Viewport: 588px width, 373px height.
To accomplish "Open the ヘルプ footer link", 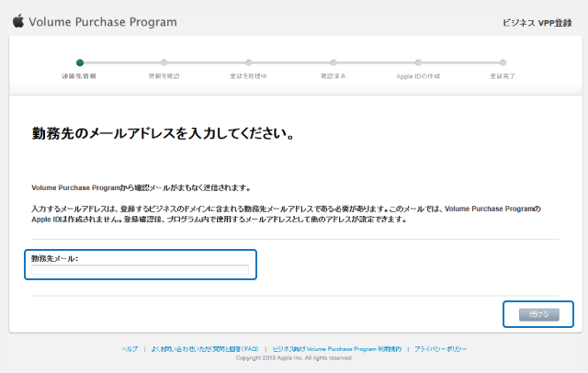I will tap(129, 349).
